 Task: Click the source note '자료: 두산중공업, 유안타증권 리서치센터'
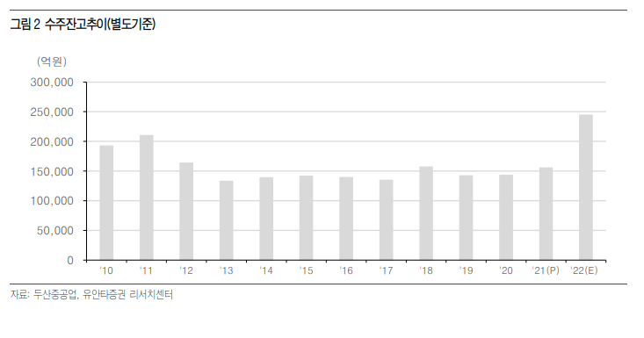91,294
